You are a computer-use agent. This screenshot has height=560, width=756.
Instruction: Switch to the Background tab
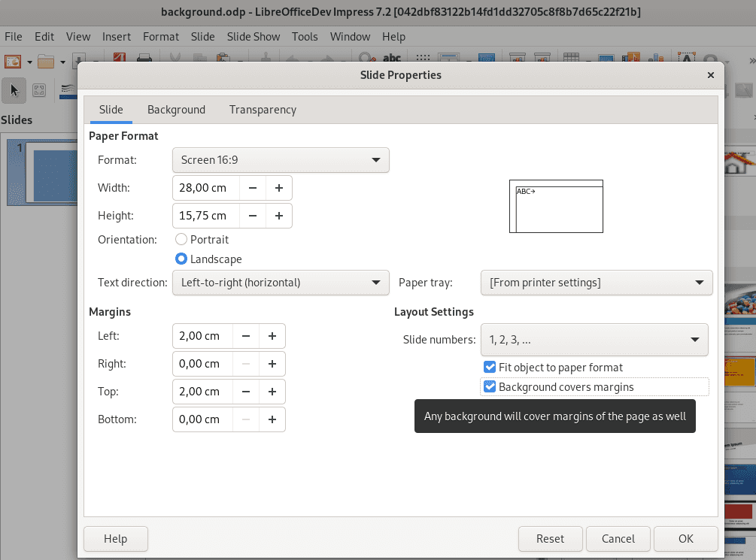pos(176,110)
